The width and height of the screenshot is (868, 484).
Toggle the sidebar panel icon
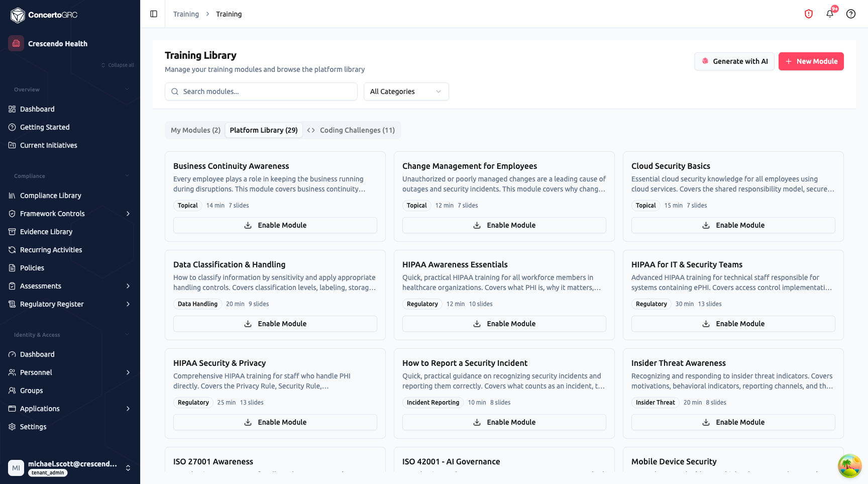(x=154, y=14)
